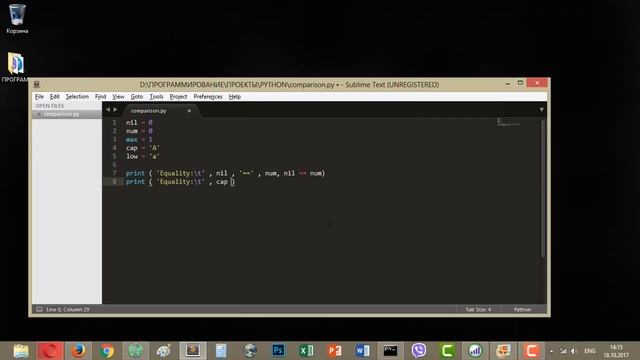Open the Tools menu

click(x=156, y=97)
